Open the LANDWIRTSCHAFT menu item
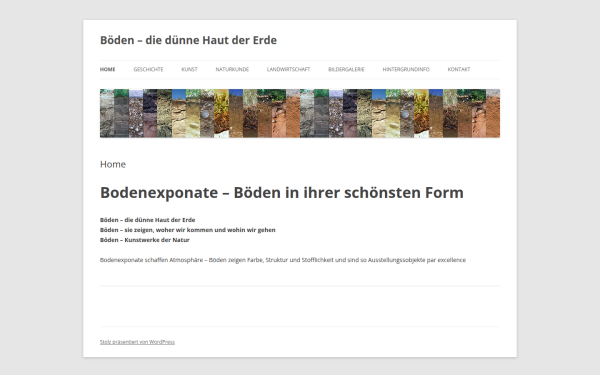Image resolution: width=600 pixels, height=375 pixels. 288,69
